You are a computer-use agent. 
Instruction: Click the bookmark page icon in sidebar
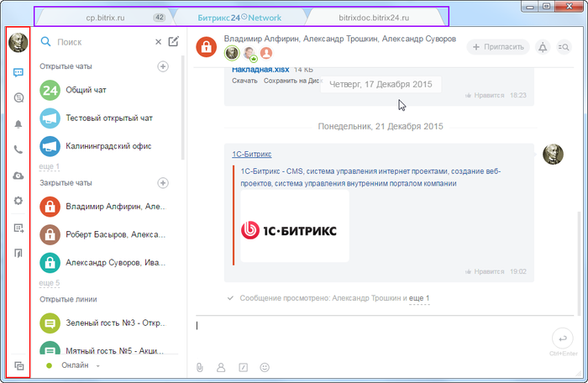tap(18, 253)
